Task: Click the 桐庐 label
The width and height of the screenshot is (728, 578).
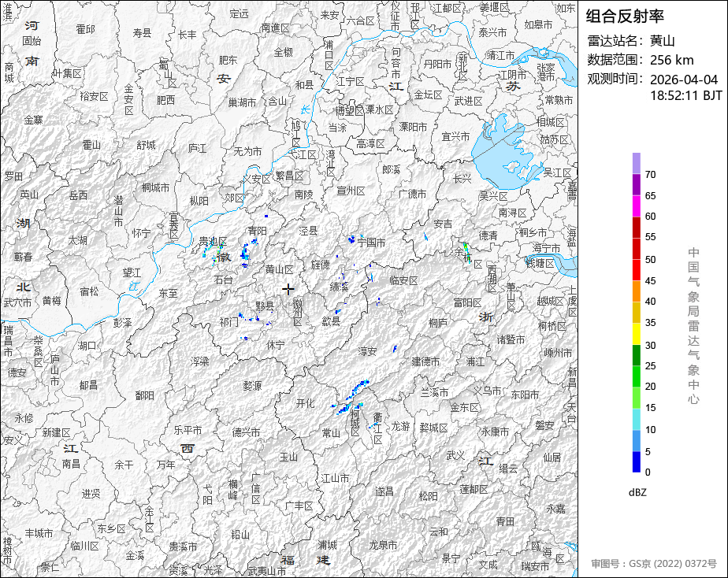Action: (x=438, y=322)
